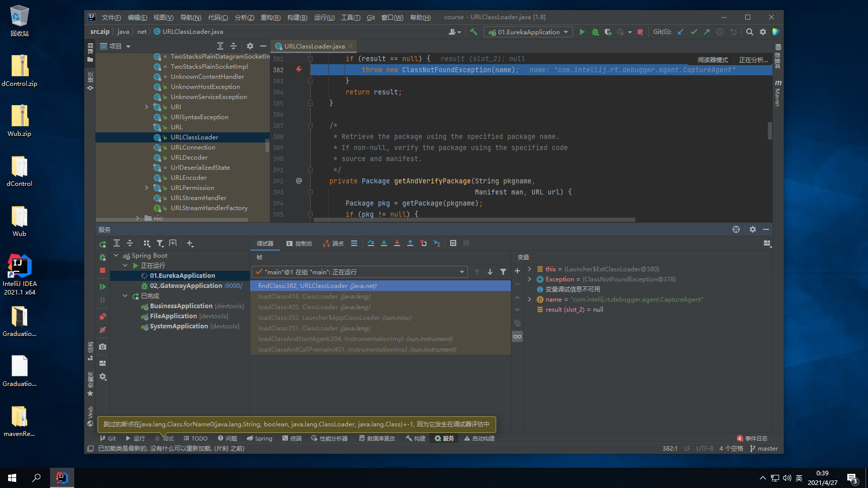Image resolution: width=868 pixels, height=488 pixels.
Task: Open thread selector dropdown "main"@1
Action: (x=359, y=272)
